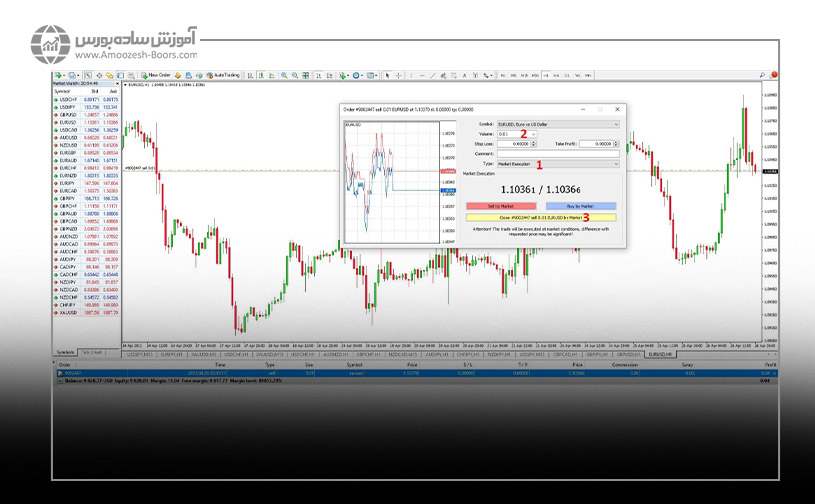The image size is (815, 504).
Task: Expand the Symbol dropdown in order dialog
Action: [x=616, y=124]
